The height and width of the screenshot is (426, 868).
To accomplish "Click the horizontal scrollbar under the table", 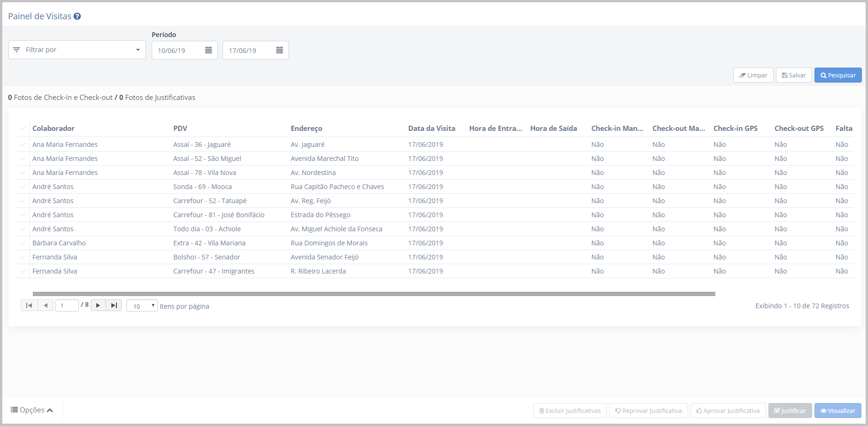I will 373,294.
